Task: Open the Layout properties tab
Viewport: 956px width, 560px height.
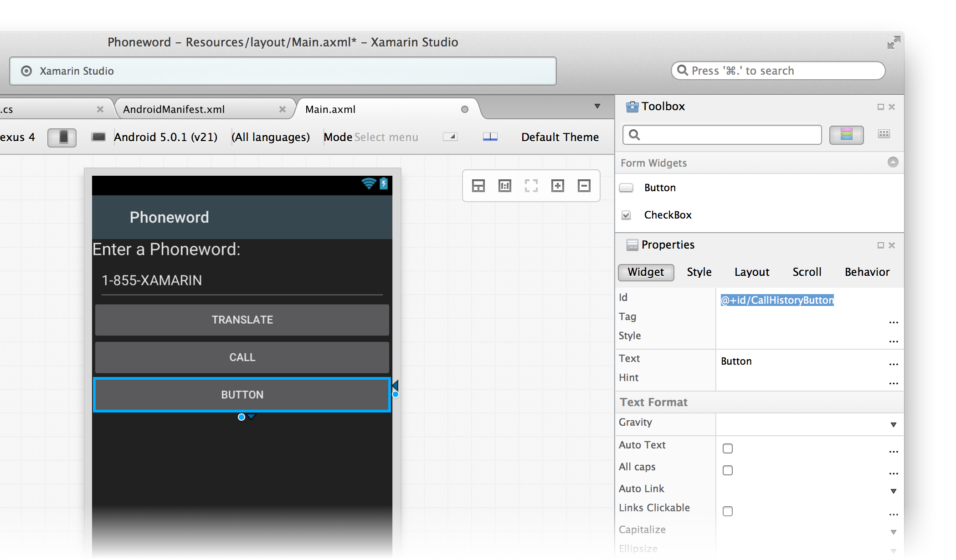Action: (x=751, y=272)
